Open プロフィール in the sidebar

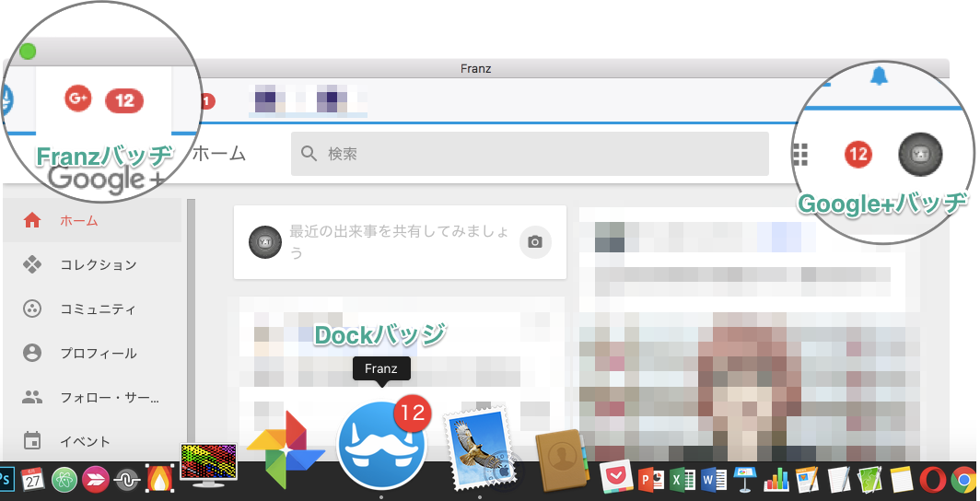(x=92, y=353)
